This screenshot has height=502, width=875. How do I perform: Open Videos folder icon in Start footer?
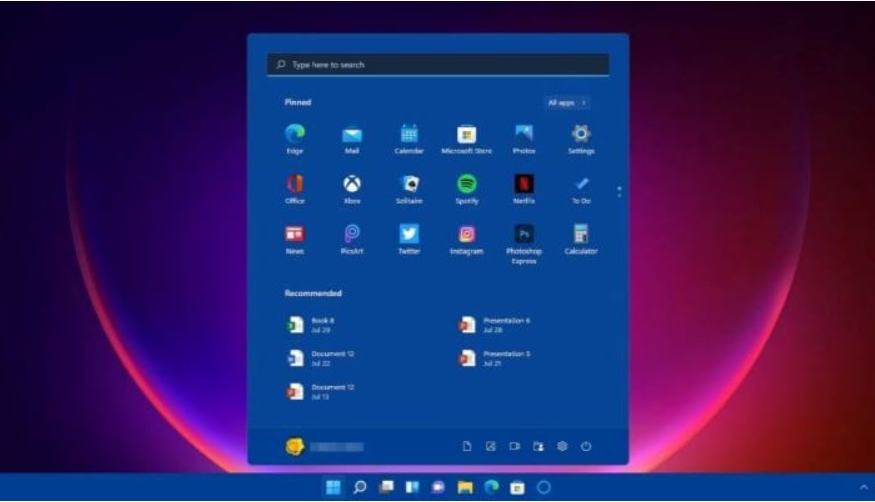click(x=515, y=446)
